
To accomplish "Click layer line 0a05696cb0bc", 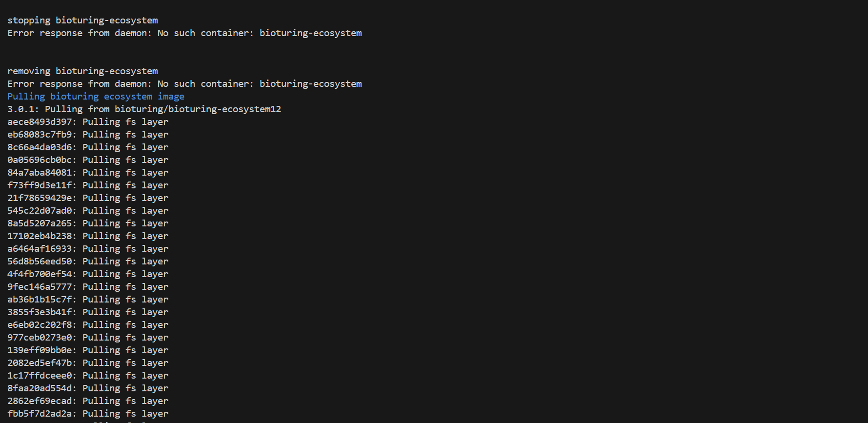I will coord(88,160).
